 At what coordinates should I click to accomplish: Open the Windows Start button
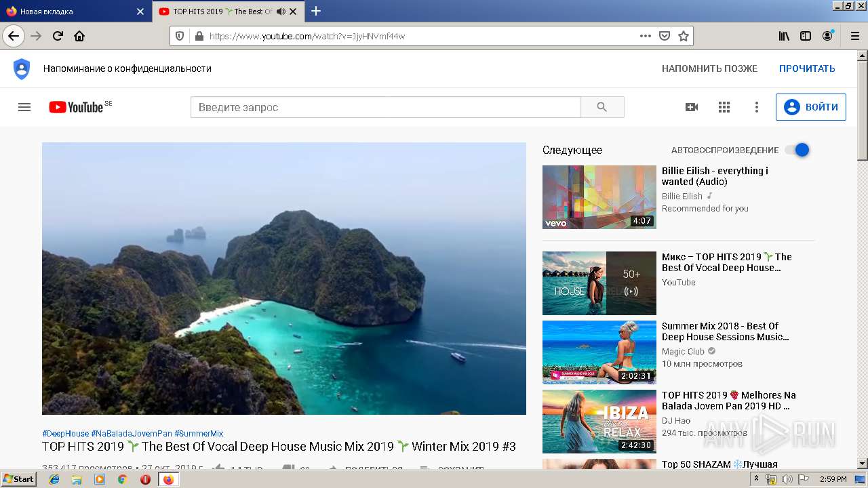19,479
